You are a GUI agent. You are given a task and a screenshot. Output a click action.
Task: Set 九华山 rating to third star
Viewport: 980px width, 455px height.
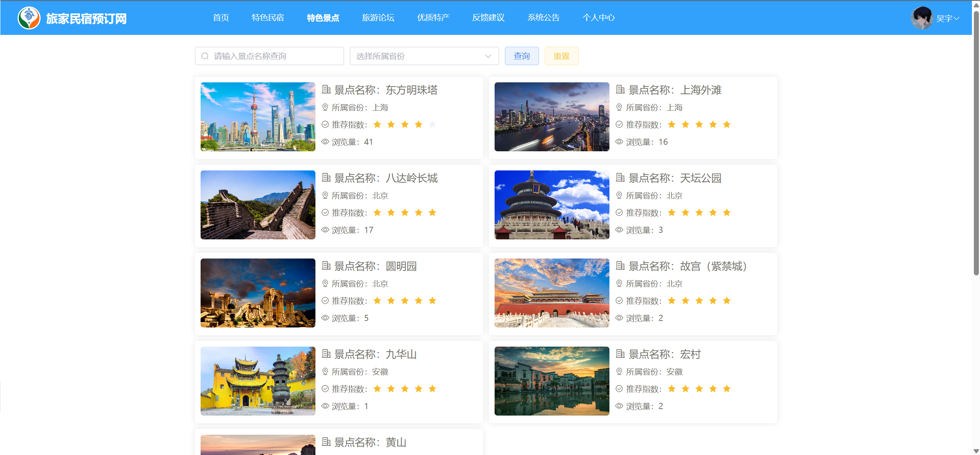(405, 389)
